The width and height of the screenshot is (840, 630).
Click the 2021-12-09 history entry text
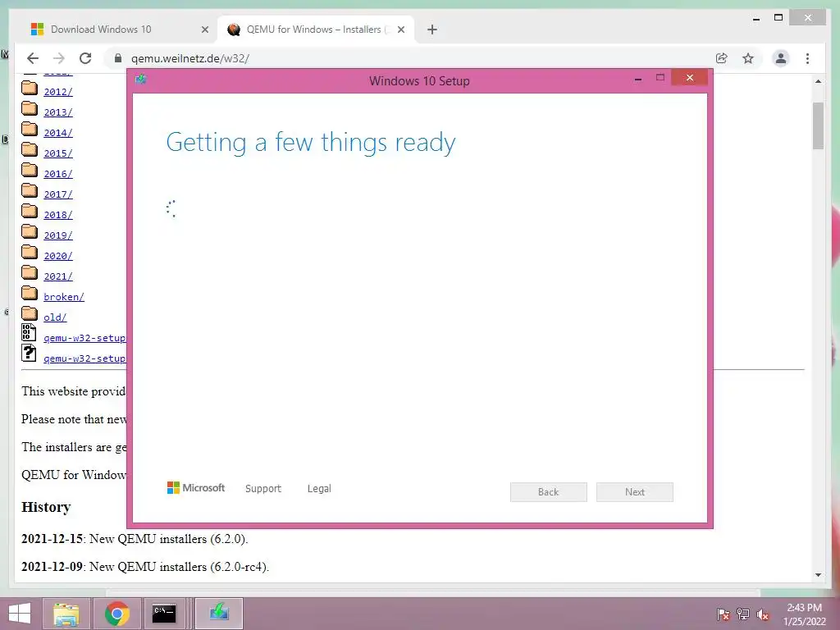point(145,567)
